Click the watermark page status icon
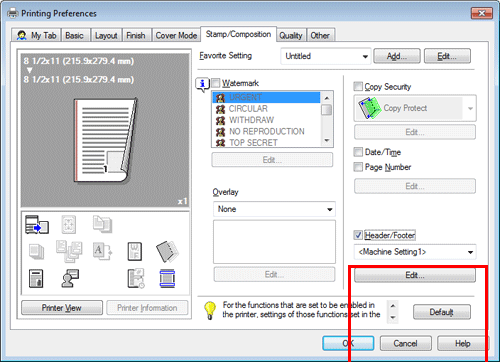This screenshot has width=500, height=362. [135, 251]
